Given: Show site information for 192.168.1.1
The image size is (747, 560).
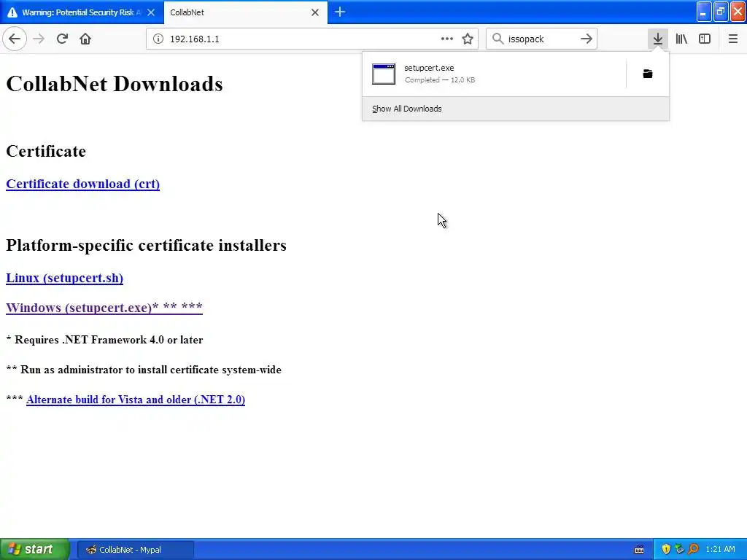Looking at the screenshot, I should pos(158,39).
